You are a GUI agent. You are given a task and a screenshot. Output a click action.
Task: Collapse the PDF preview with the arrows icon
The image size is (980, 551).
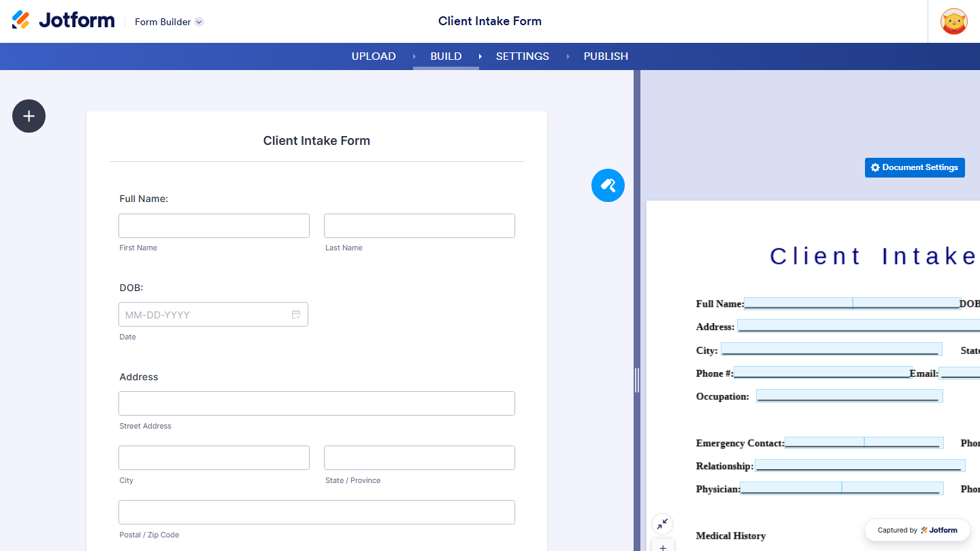(662, 524)
